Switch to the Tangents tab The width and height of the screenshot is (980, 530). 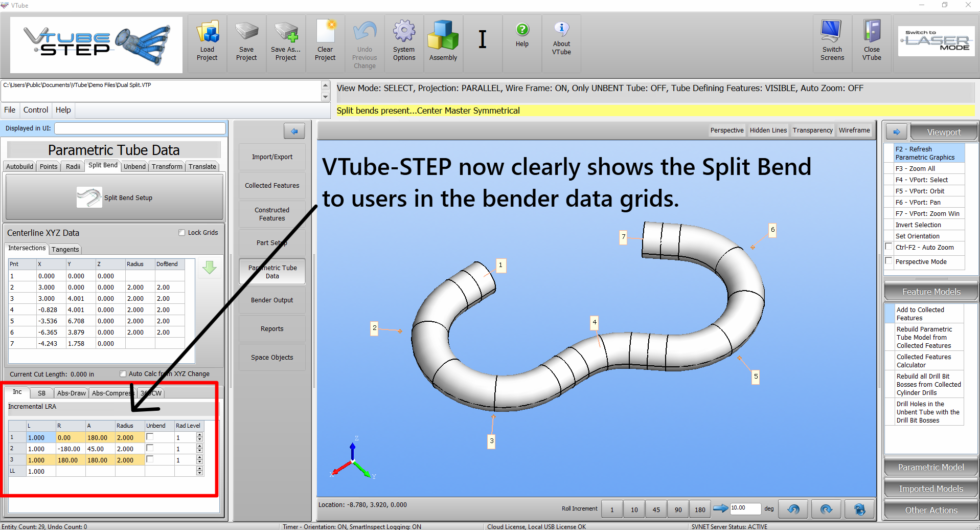pyautogui.click(x=65, y=249)
